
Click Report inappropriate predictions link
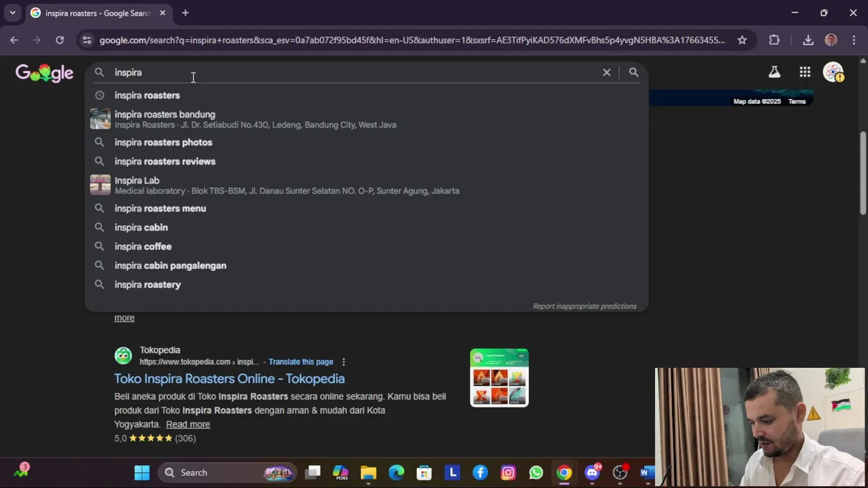click(585, 306)
